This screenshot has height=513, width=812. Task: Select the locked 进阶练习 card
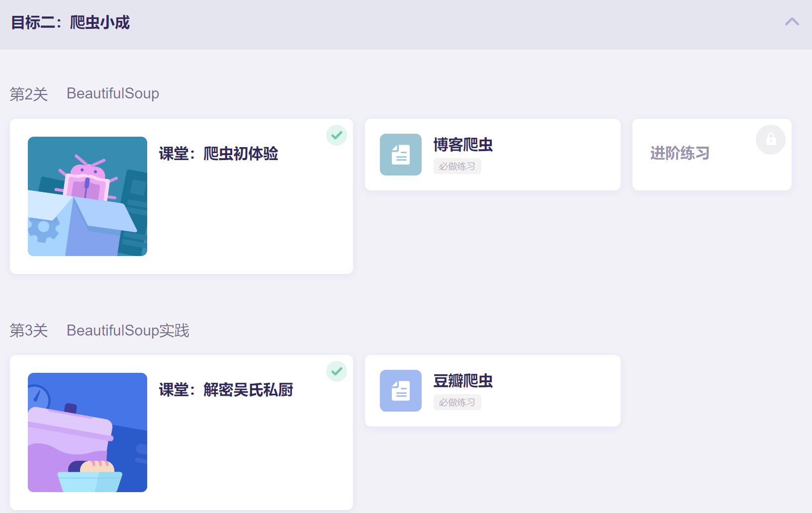tap(712, 155)
